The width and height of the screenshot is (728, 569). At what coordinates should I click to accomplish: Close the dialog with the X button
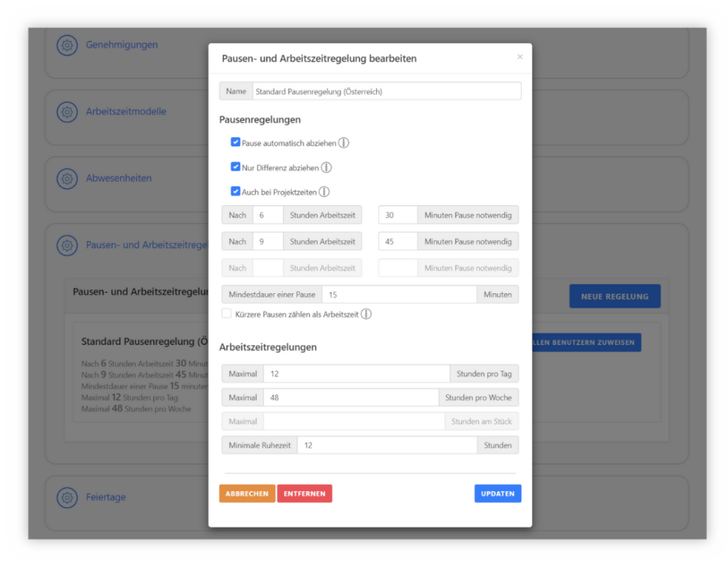(x=520, y=57)
